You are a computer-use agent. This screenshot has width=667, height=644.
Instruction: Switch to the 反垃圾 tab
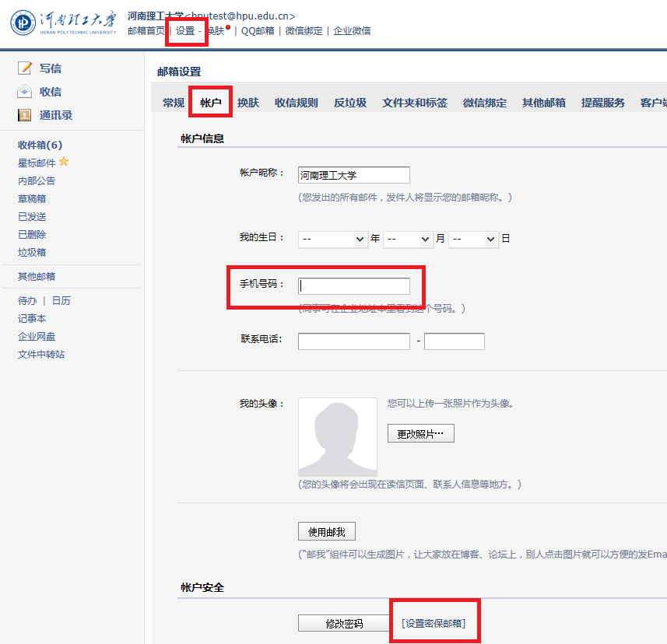pos(350,103)
